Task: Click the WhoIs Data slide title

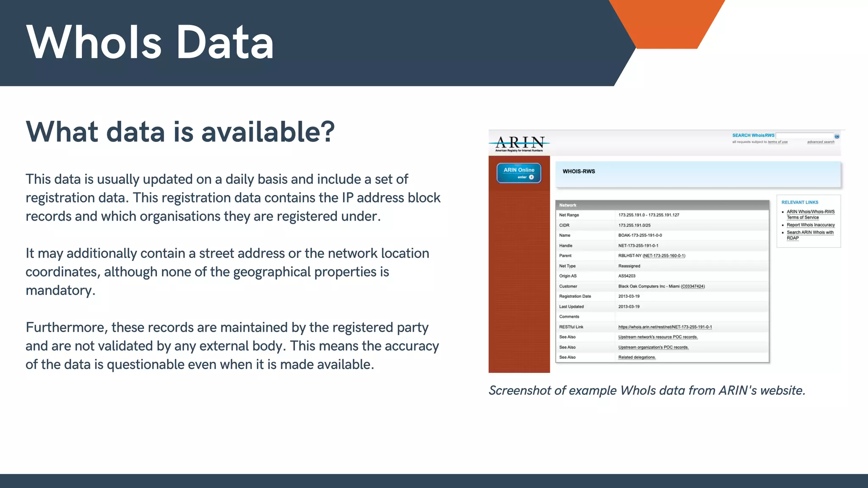Action: point(150,42)
